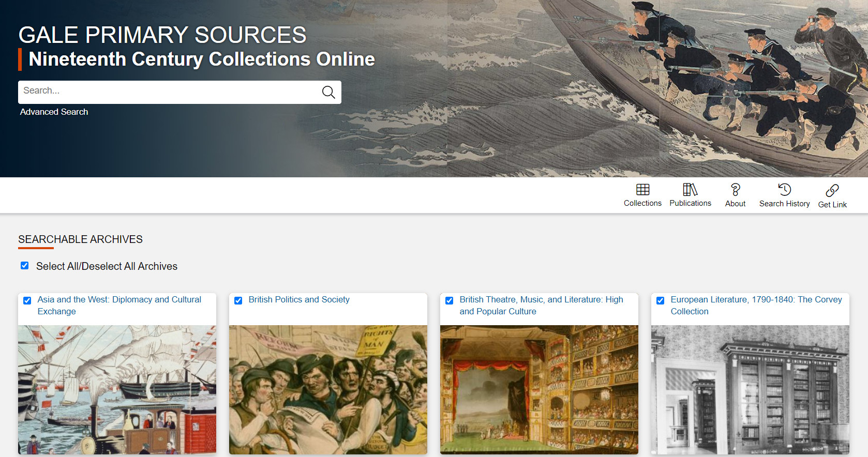The width and height of the screenshot is (868, 457).
Task: Click the Search History label
Action: pos(784,204)
